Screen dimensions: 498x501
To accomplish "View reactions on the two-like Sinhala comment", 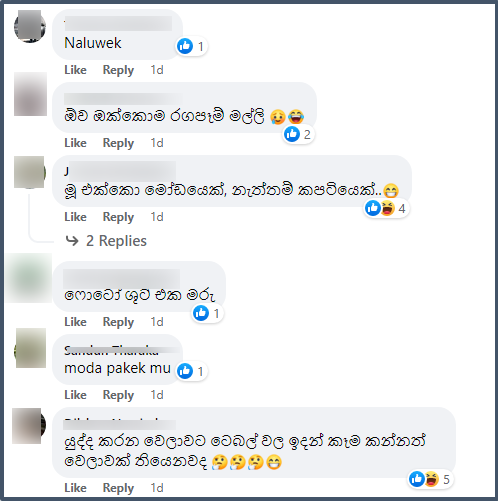I will 298,134.
